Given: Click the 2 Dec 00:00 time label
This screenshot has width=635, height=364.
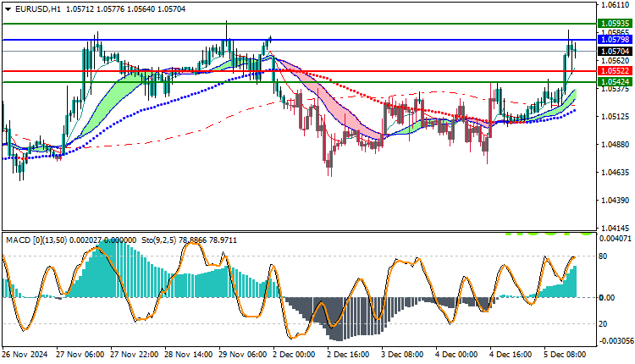Looking at the screenshot, I should (x=295, y=355).
